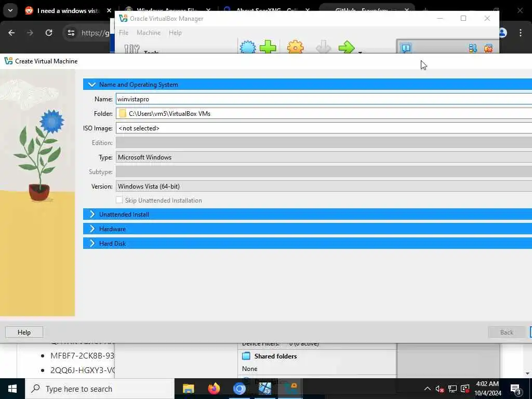
Task: Switch to the 'I need a windows vista' browser tab
Action: (x=68, y=11)
